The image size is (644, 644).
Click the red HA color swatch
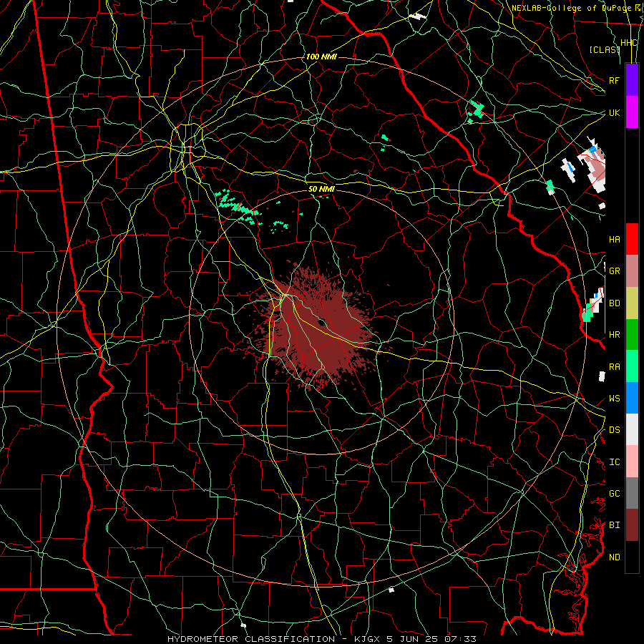(632, 239)
